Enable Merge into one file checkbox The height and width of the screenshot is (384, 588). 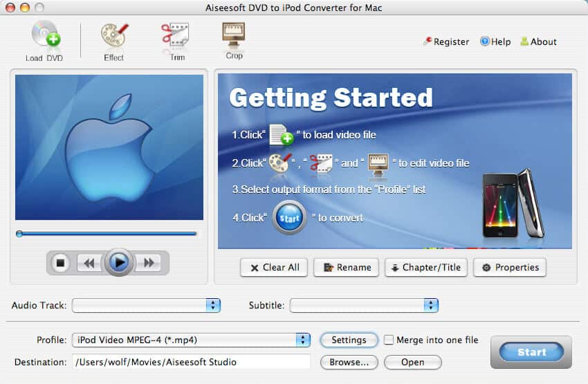(389, 340)
